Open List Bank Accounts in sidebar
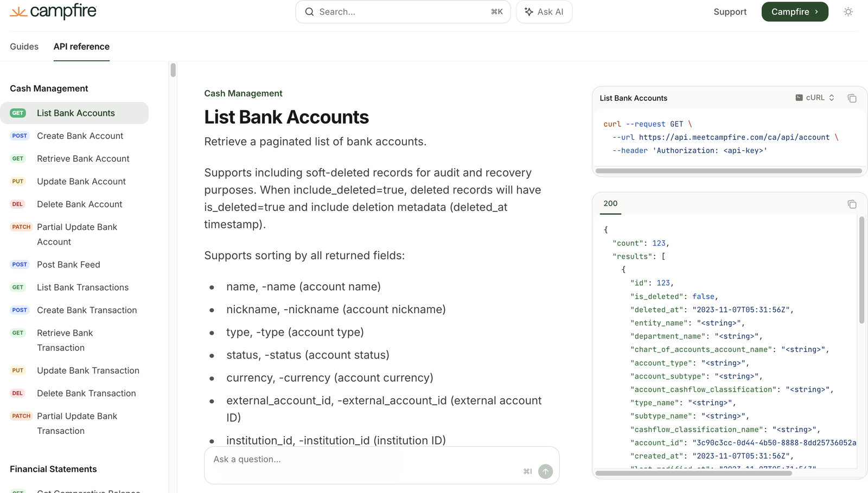Image resolution: width=868 pixels, height=493 pixels. (74, 113)
